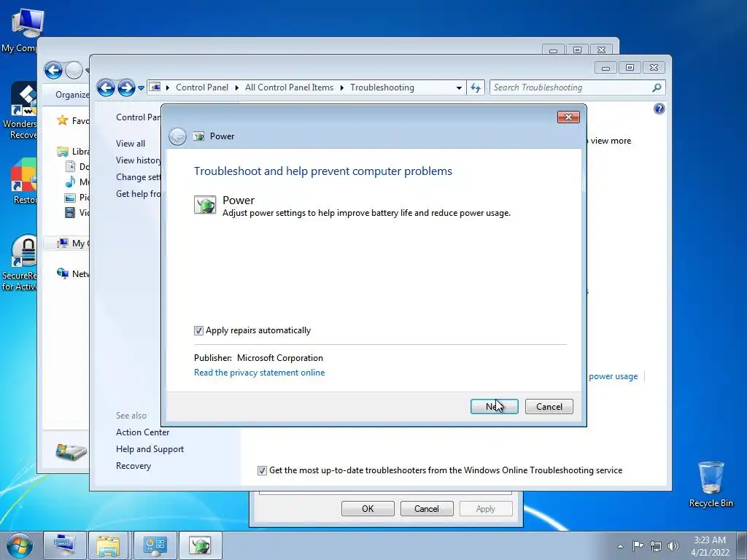Open the System Properties taskbar button
Screen dimensions: 747x560
point(65,545)
